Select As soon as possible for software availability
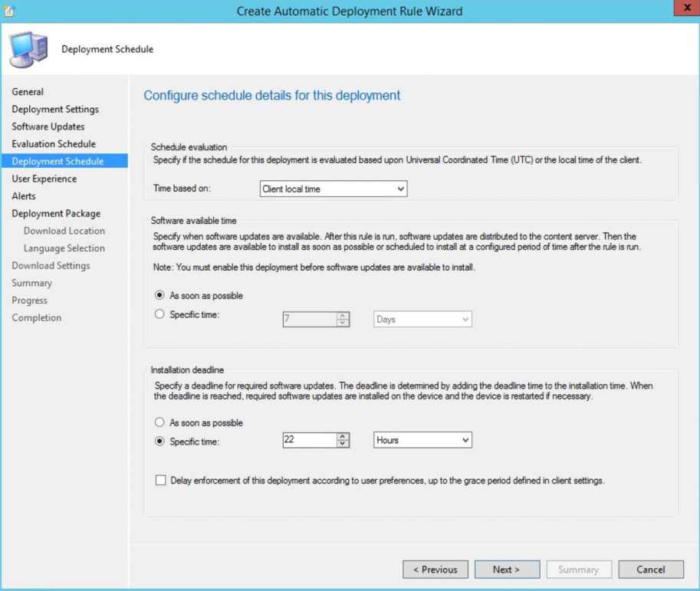The height and width of the screenshot is (591, 700). [x=159, y=295]
